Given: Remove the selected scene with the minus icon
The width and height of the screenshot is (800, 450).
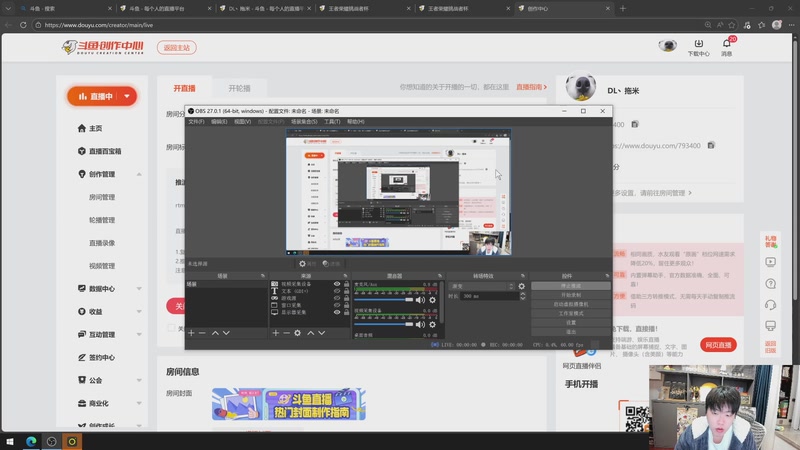Looking at the screenshot, I should (202, 333).
